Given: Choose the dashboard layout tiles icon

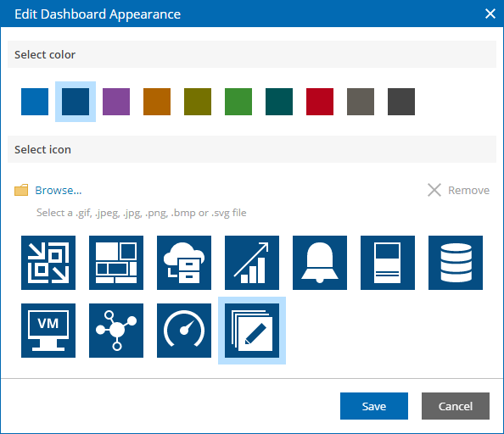Looking at the screenshot, I should pyautogui.click(x=116, y=263).
